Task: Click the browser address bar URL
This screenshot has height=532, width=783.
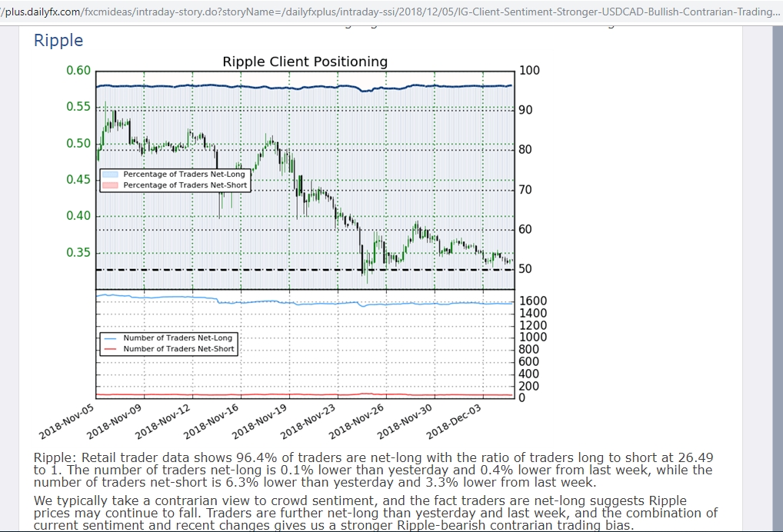Action: pyautogui.click(x=391, y=12)
